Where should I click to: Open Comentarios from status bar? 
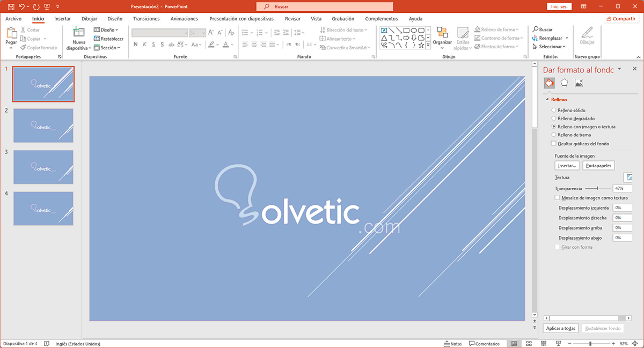[484, 344]
